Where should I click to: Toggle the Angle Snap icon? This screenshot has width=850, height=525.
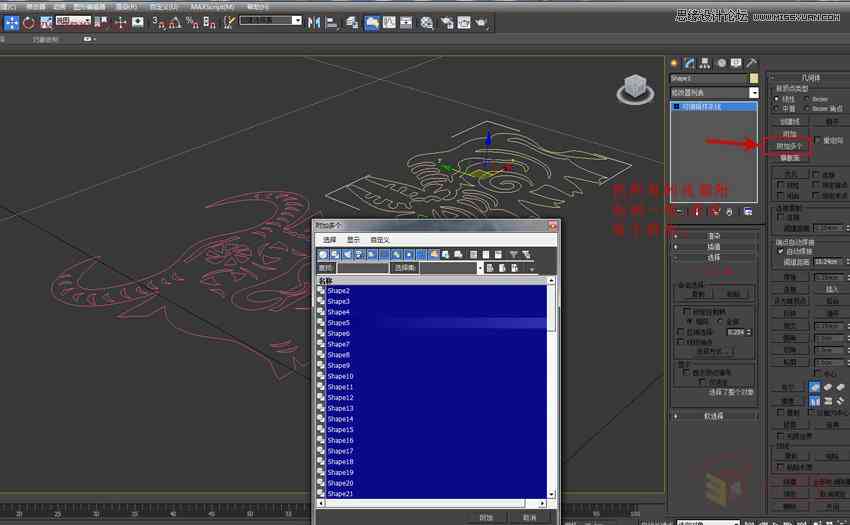pyautogui.click(x=175, y=23)
